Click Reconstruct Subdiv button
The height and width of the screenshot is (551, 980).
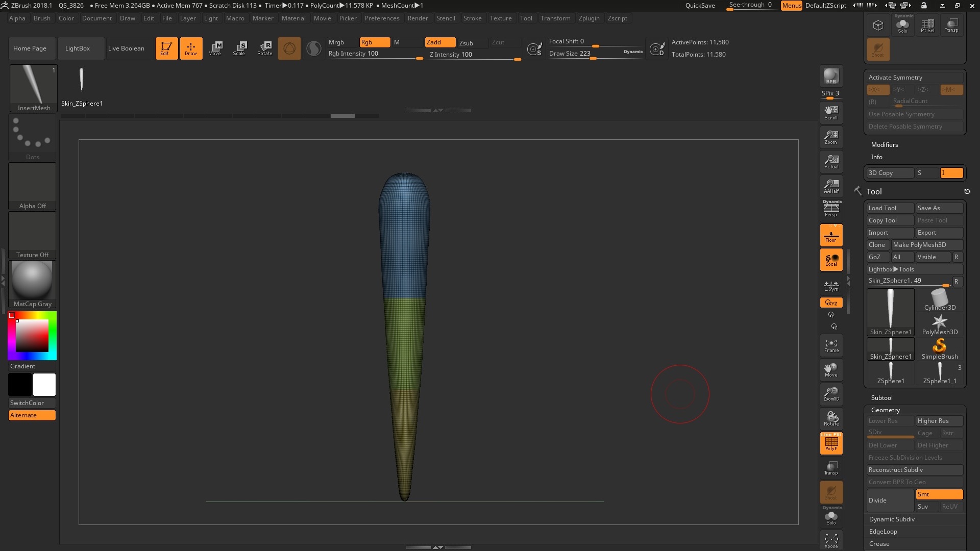coord(915,470)
